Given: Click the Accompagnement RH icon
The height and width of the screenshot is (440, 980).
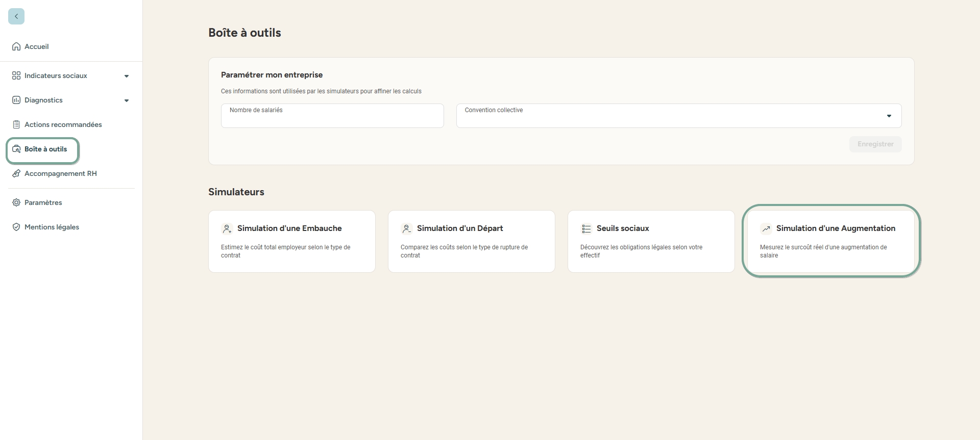Looking at the screenshot, I should pos(16,173).
